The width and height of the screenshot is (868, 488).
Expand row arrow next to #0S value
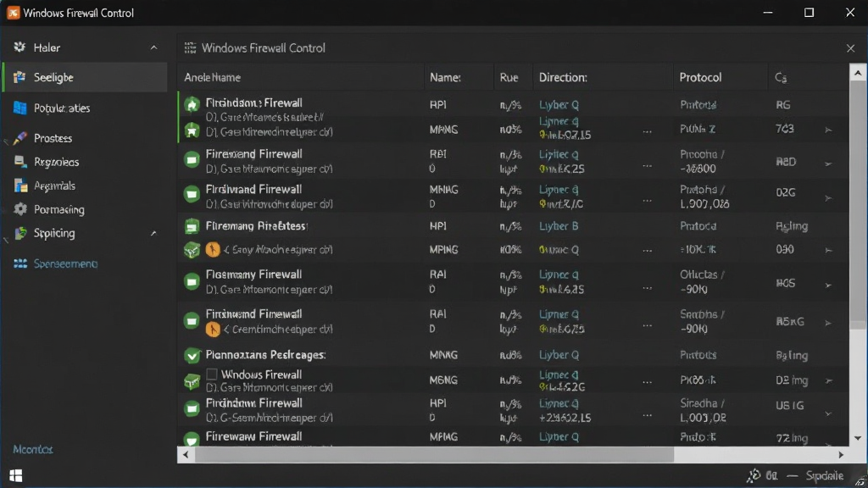tap(828, 286)
